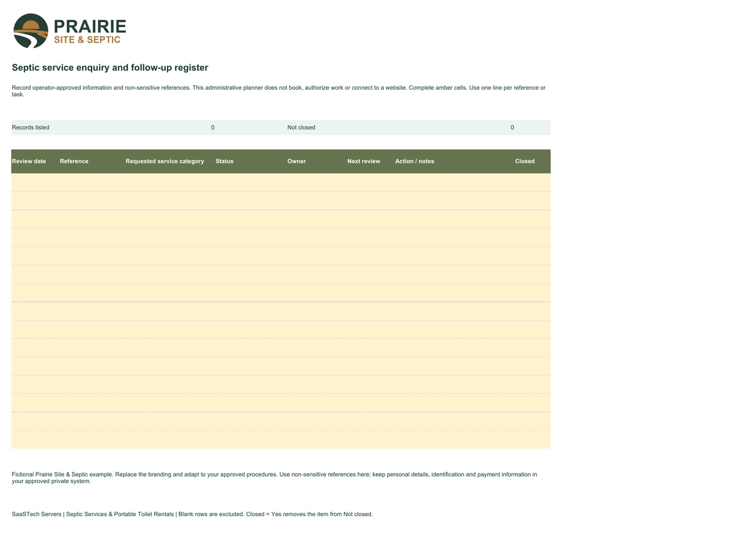This screenshot has height=535, width=756.
Task: Select the 'Reference' column header
Action: [x=74, y=161]
